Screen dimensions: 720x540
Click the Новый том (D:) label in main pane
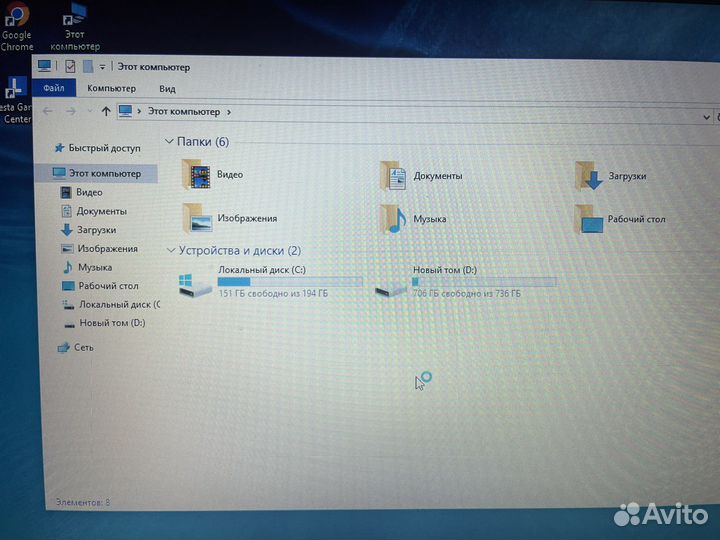[x=445, y=270]
